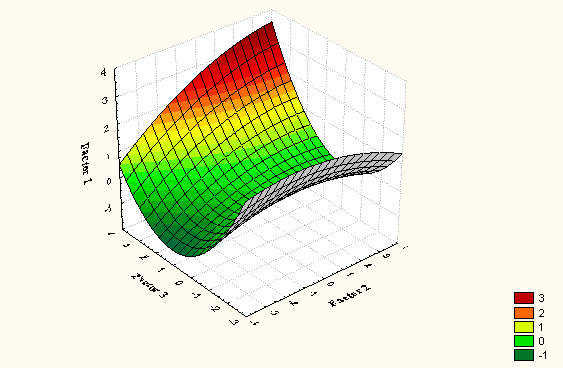Select tick label 0 on Factor 1 axis
Image resolution: width=563 pixels, height=368 pixels.
(x=109, y=182)
